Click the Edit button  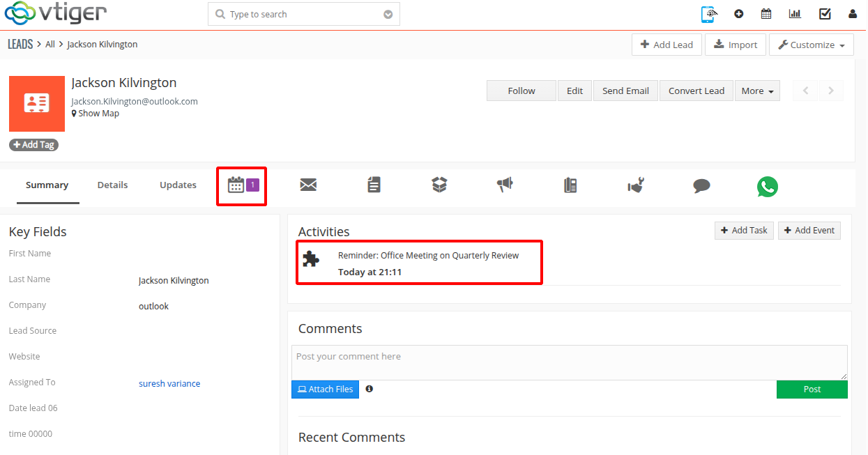[575, 91]
